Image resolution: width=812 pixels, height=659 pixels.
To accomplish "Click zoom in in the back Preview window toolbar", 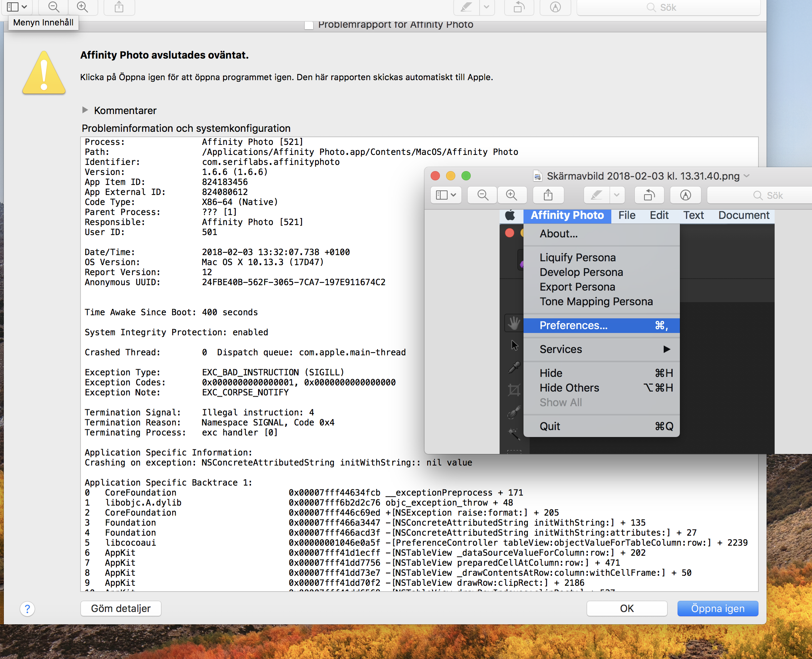I will click(82, 7).
